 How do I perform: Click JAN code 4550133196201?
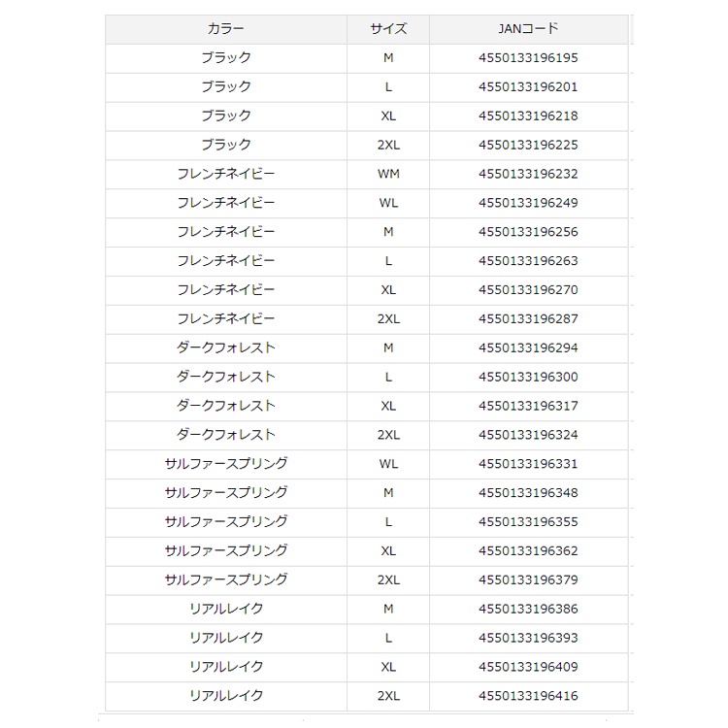[528, 87]
